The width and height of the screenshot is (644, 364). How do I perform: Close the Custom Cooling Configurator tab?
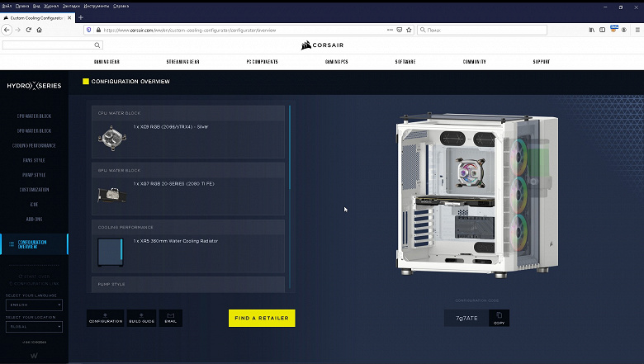(x=69, y=18)
